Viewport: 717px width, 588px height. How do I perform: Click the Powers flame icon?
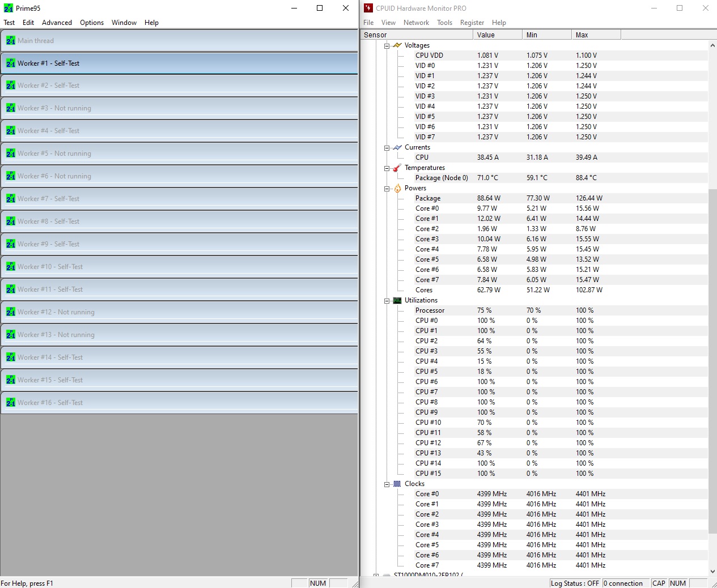click(x=397, y=188)
